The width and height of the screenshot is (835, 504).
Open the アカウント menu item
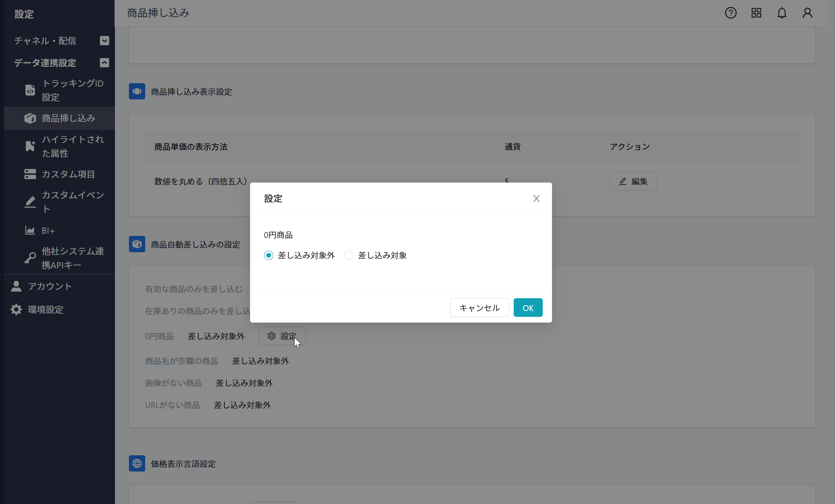point(16,286)
